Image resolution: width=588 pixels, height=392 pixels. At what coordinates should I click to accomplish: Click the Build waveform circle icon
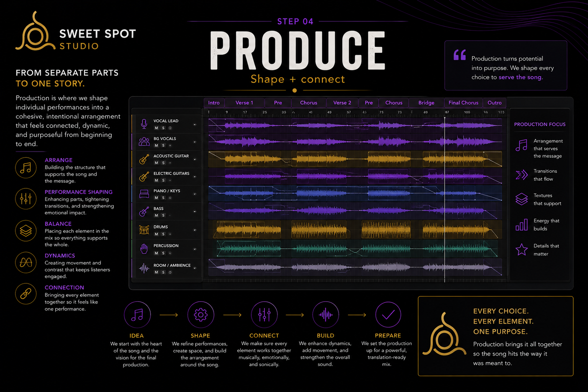[326, 315]
